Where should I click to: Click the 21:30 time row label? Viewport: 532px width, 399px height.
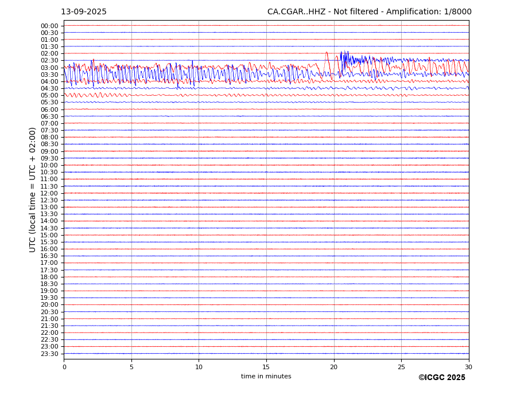[49, 326]
